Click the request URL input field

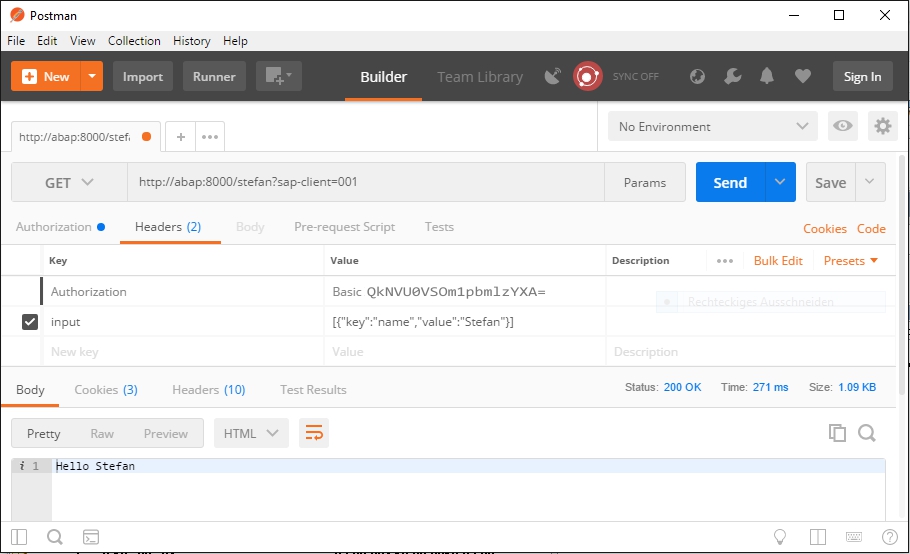[x=366, y=182]
